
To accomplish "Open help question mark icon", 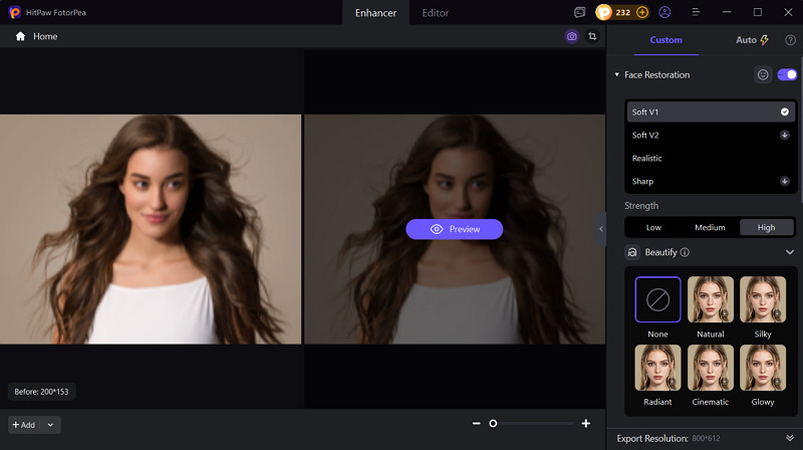I will (x=790, y=40).
